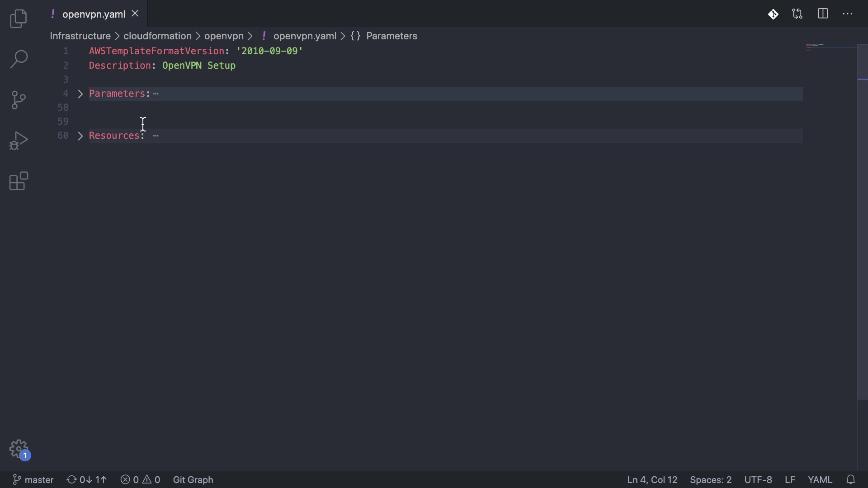Image resolution: width=868 pixels, height=488 pixels.
Task: Open the Extensions view
Action: point(19,182)
